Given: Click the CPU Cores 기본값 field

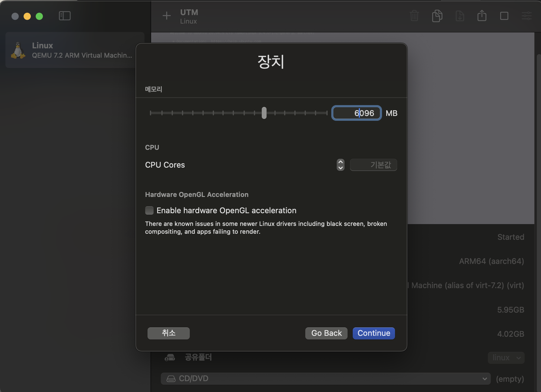Looking at the screenshot, I should pyautogui.click(x=374, y=165).
